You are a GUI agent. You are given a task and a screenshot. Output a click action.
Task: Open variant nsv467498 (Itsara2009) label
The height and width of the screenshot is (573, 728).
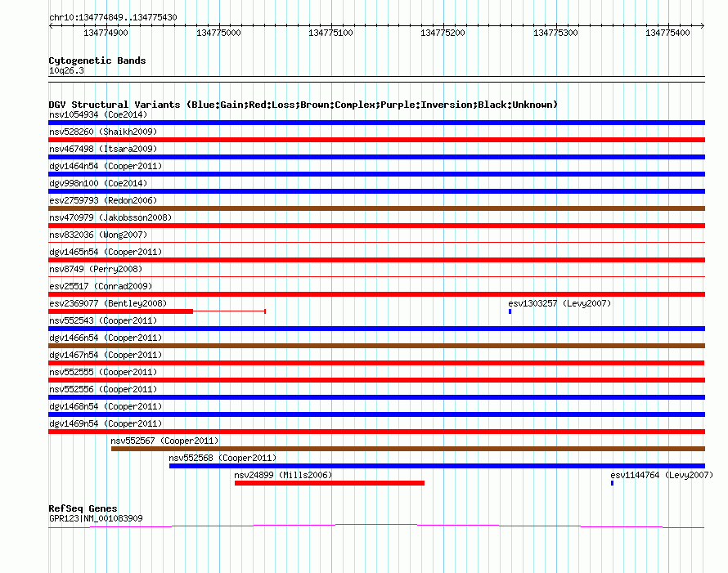click(x=103, y=149)
